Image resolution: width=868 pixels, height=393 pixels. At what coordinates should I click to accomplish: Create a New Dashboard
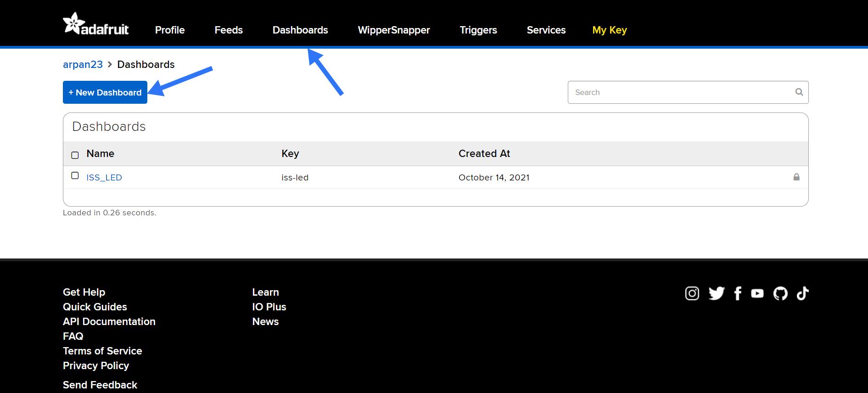pos(105,92)
